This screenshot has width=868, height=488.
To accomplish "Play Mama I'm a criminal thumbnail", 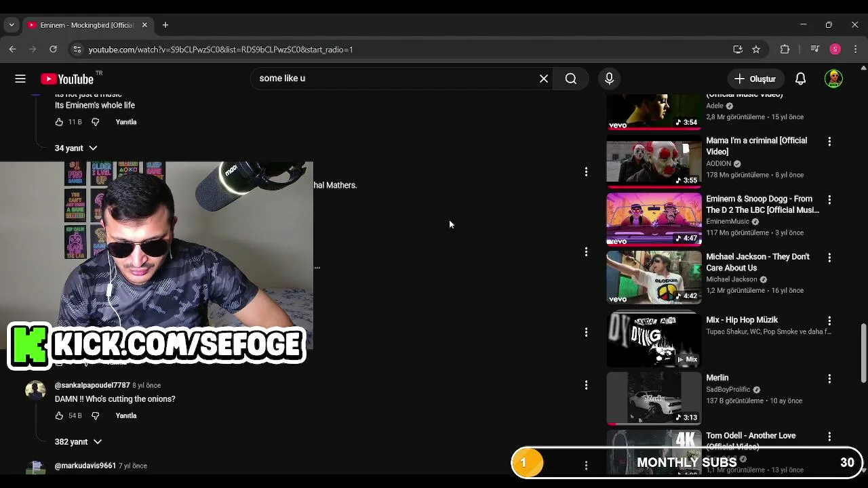I will click(x=654, y=161).
